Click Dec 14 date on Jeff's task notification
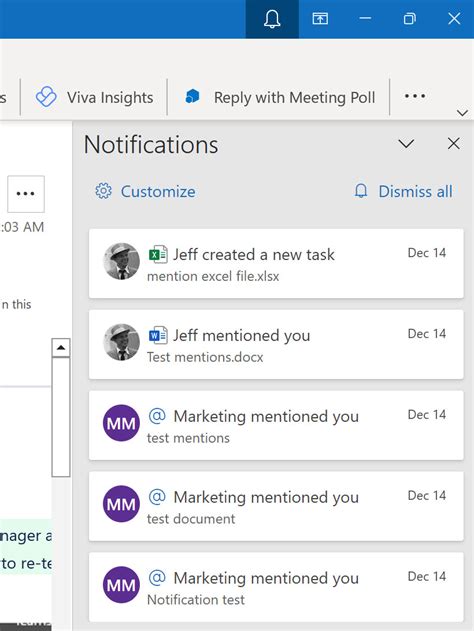The image size is (474, 631). click(427, 253)
